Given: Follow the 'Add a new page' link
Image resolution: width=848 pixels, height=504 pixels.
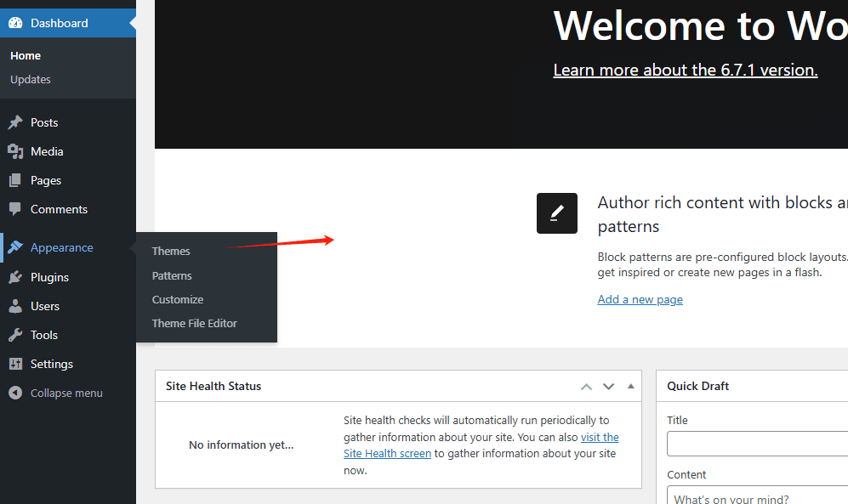Looking at the screenshot, I should pos(640,299).
